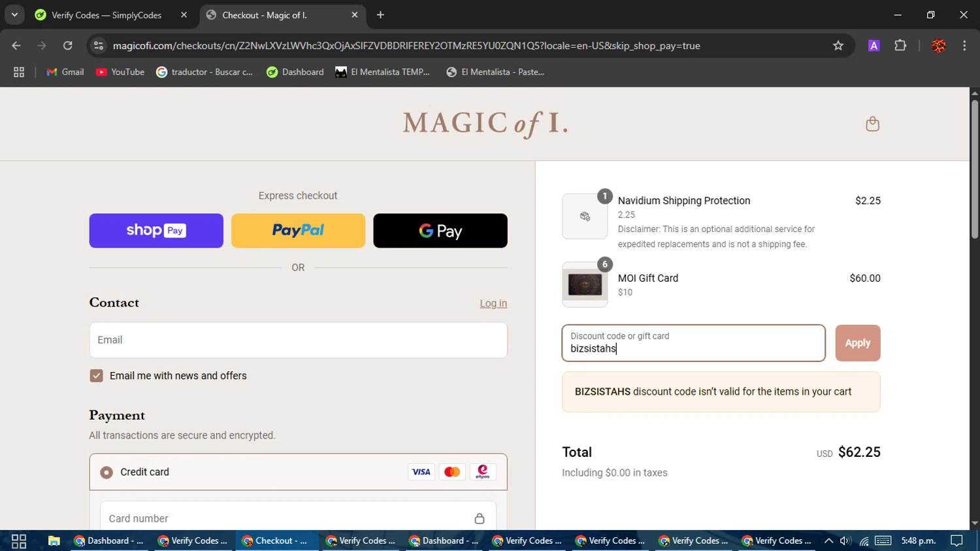Open the Chrome profile avatar
Screen dimensions: 980x551
[x=939, y=46]
